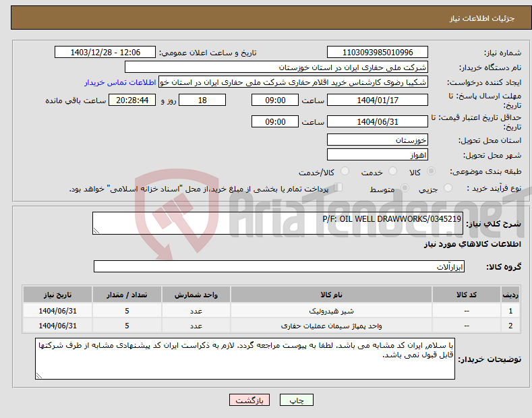Click the جزئیات اطلاعات نیاز page header
The height and width of the screenshot is (418, 532).
click(482, 18)
